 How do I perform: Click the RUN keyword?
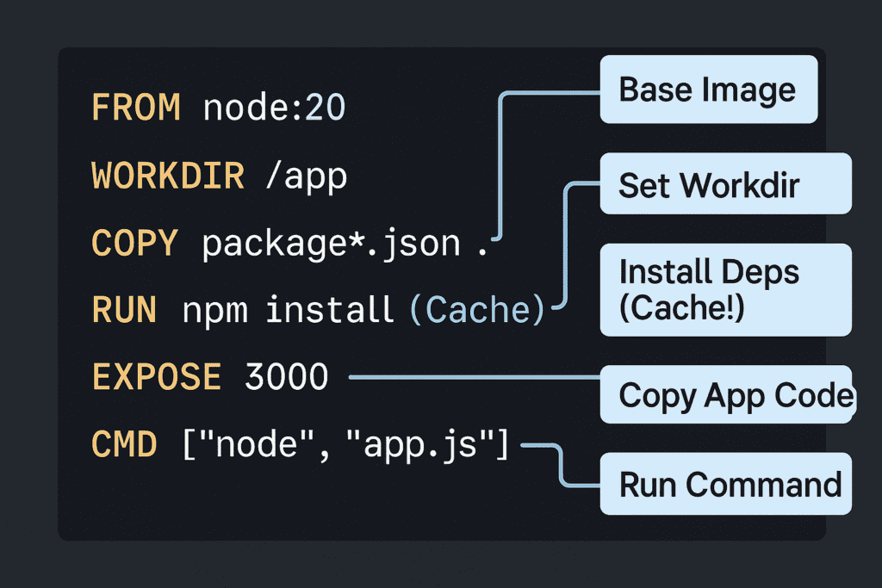[x=124, y=310]
